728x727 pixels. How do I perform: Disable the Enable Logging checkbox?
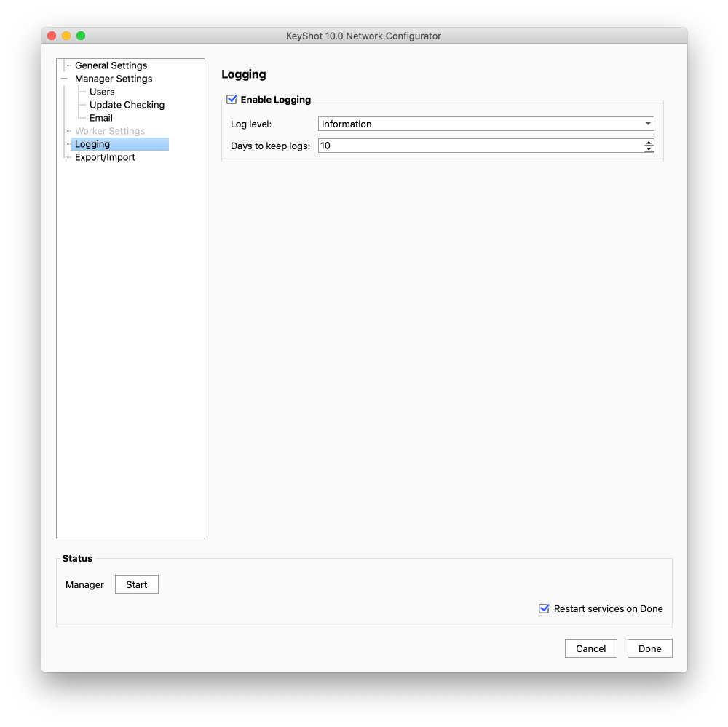(232, 100)
